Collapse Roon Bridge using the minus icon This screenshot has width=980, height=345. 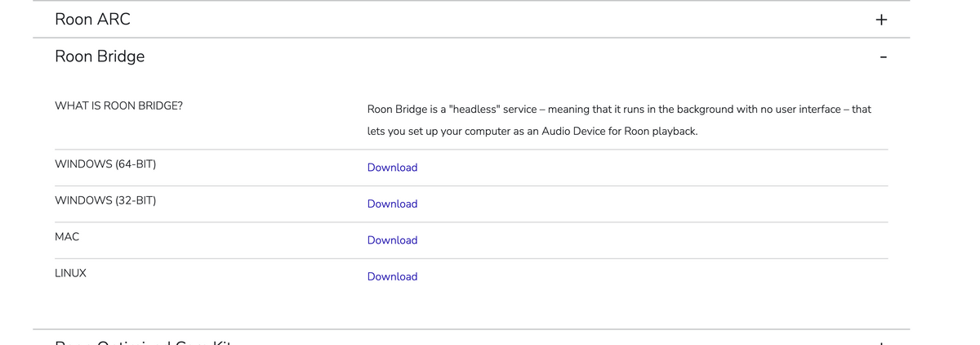tap(882, 57)
